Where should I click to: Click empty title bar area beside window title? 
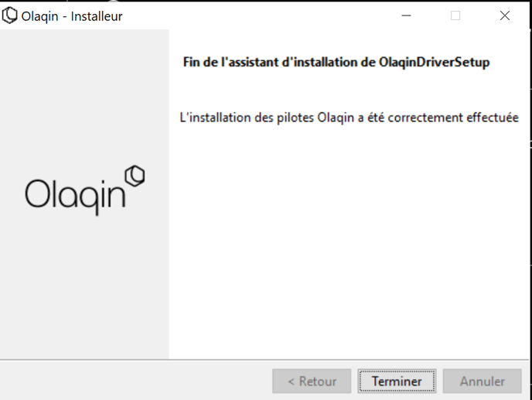257,15
